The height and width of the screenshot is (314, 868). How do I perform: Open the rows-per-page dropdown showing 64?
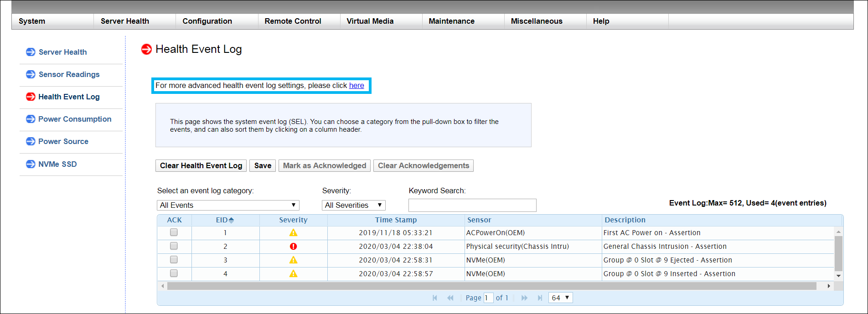click(x=560, y=298)
